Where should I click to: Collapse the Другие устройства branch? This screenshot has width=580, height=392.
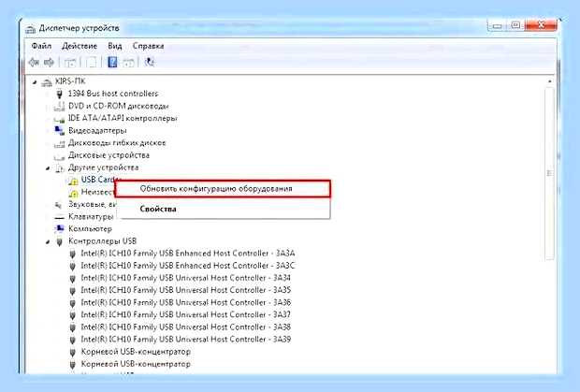[x=48, y=168]
